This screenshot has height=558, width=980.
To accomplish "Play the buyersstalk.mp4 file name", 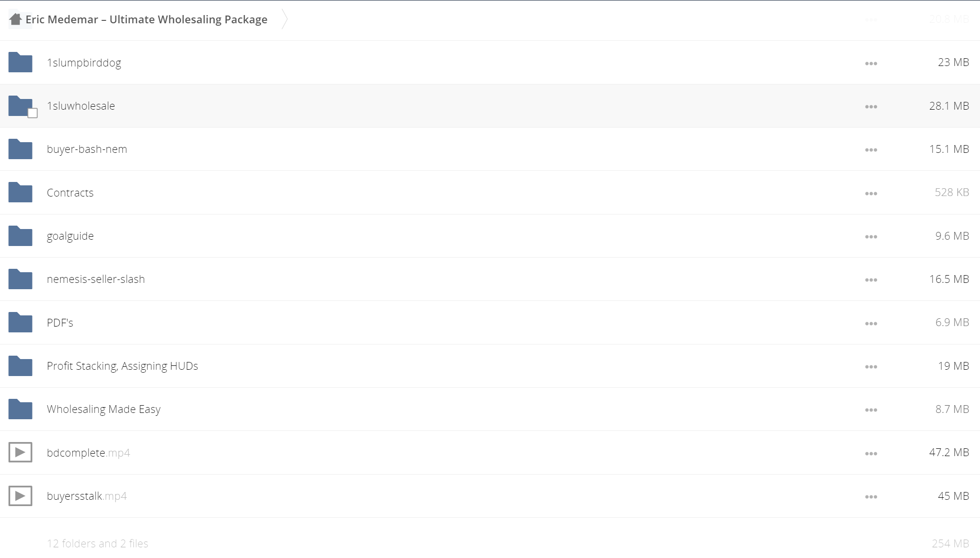I will point(87,496).
